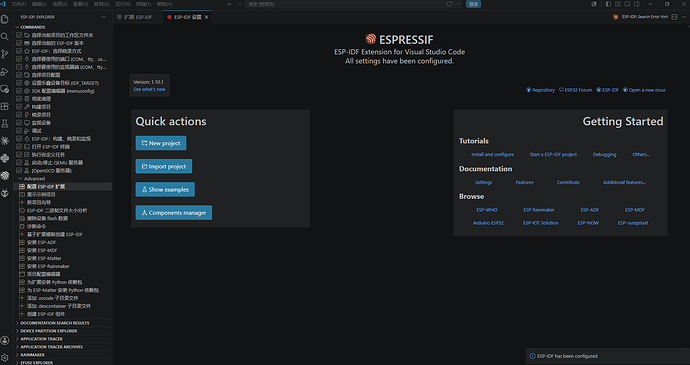Collapse the COMMANDS section
Viewport: 690px width, 365px height.
[63, 27]
